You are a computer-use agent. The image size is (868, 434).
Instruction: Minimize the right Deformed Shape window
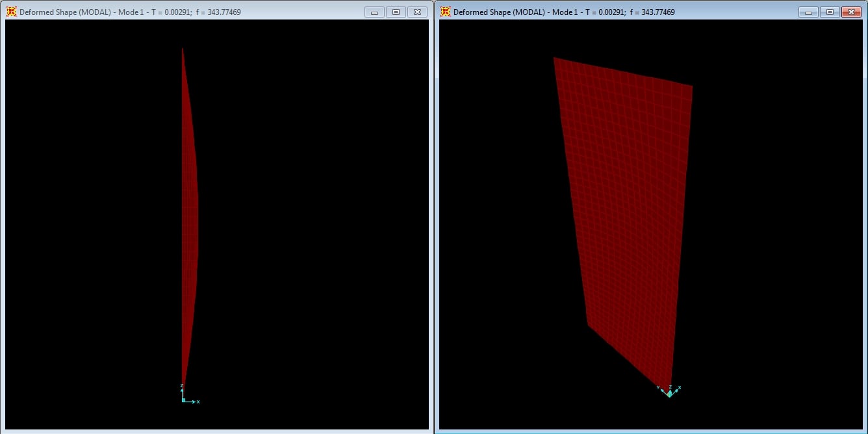click(x=808, y=12)
